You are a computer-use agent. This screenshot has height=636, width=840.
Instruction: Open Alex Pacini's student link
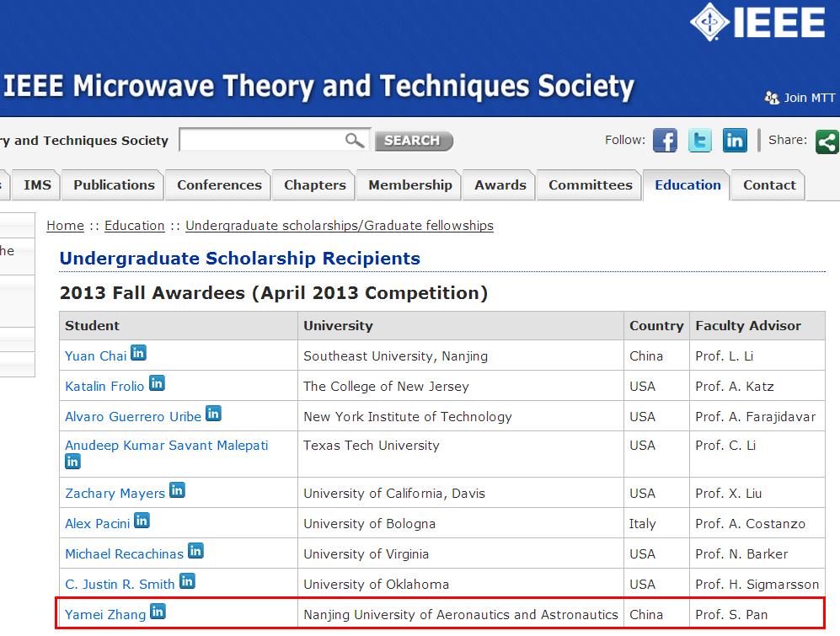(97, 524)
